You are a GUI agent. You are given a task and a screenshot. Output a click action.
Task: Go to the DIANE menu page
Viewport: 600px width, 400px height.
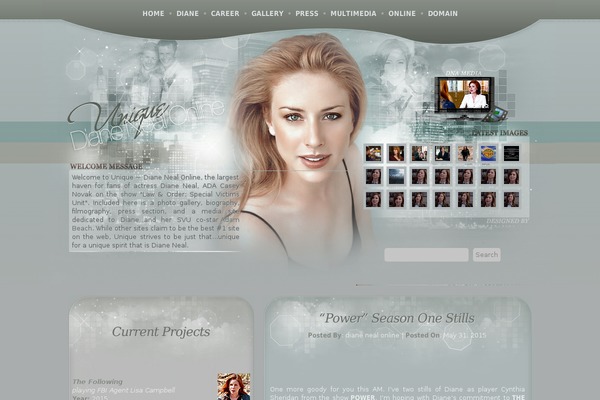click(x=188, y=13)
